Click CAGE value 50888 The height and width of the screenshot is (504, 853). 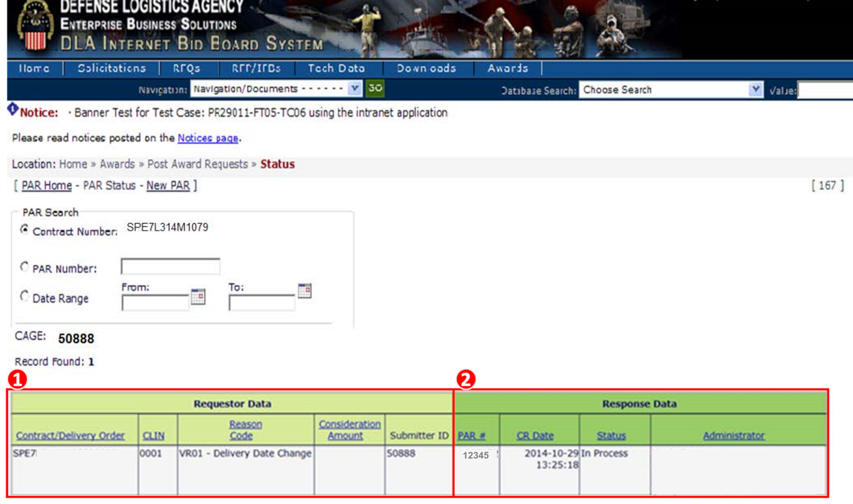76,338
